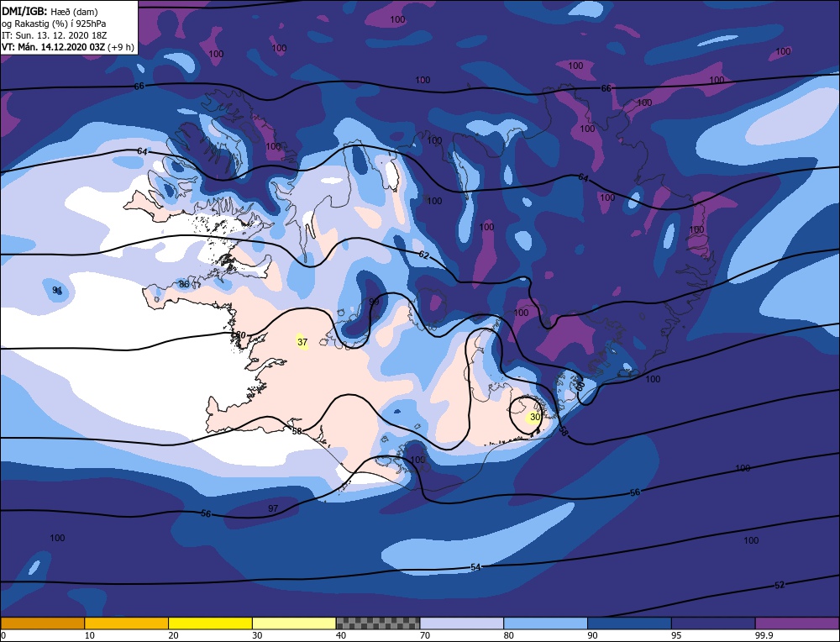Image resolution: width=840 pixels, height=642 pixels.
Task: Click the '91' humidity value label
Action: pos(57,290)
